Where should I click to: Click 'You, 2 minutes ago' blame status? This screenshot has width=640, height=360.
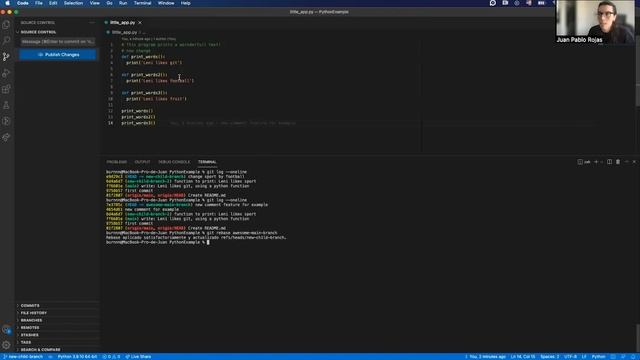(485, 357)
